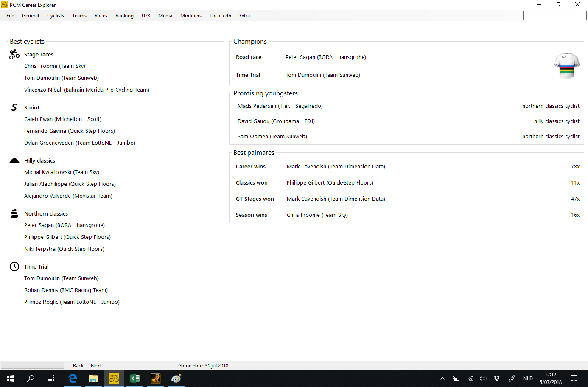Open the U23 menu

coord(146,16)
